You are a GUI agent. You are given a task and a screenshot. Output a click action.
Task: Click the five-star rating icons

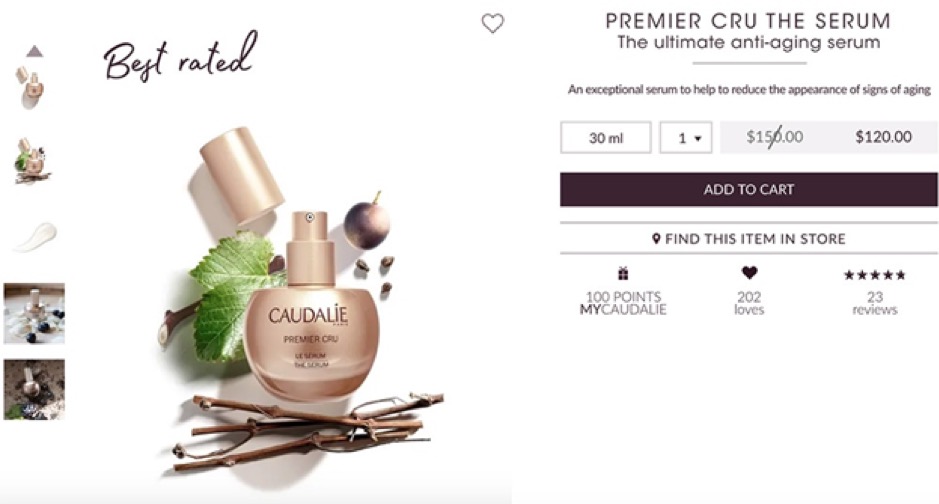tap(874, 275)
